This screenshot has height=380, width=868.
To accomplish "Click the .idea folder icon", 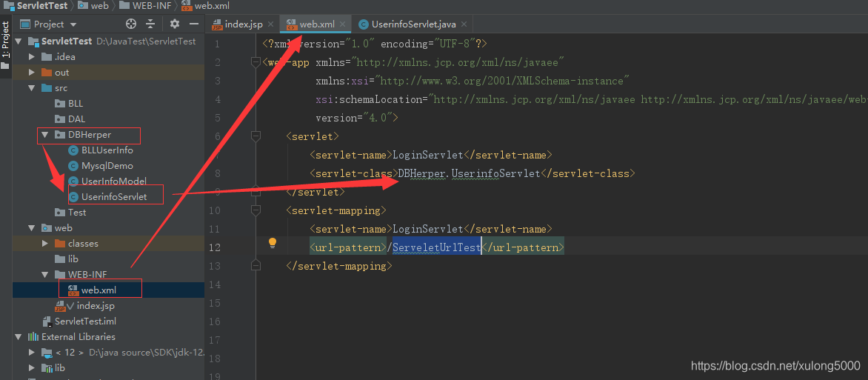I will (x=47, y=56).
